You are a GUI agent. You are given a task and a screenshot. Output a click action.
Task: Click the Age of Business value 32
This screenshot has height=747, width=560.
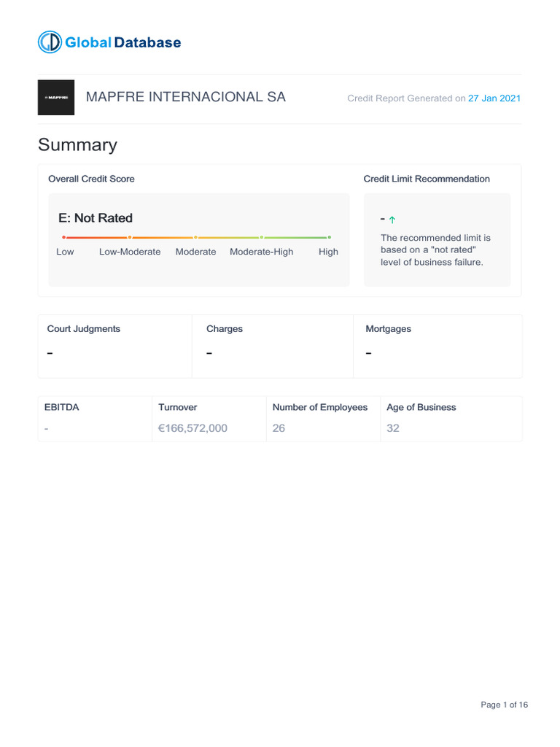393,428
